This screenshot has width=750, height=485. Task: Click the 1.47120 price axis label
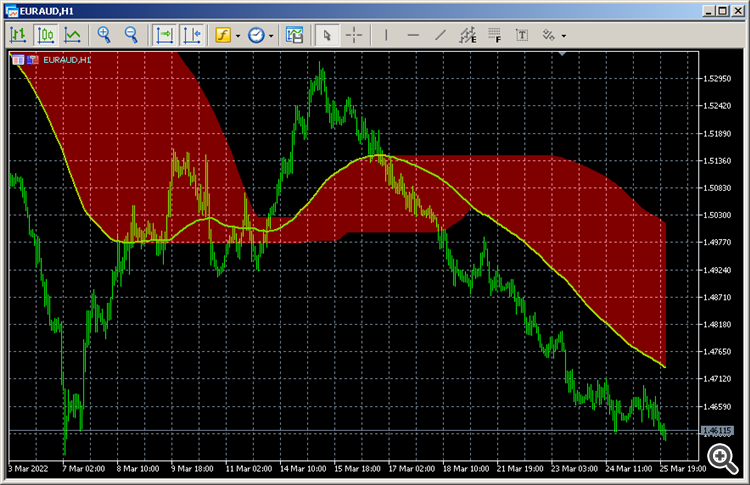[717, 379]
